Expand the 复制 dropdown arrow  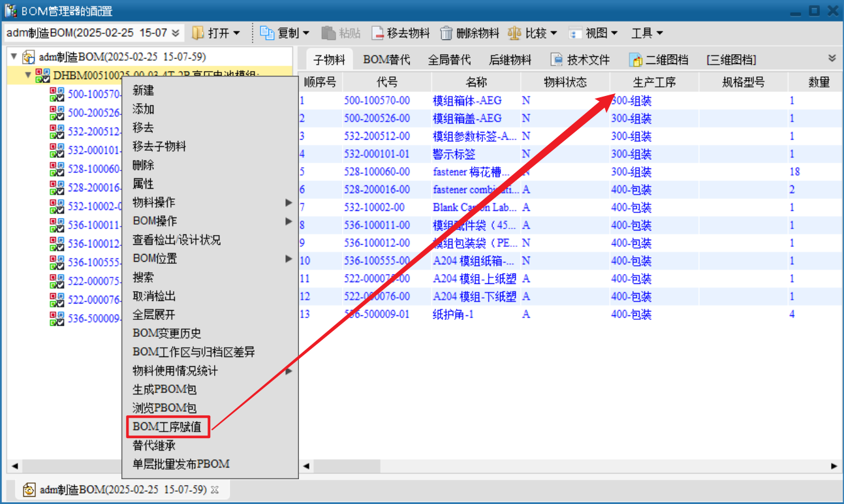[x=305, y=33]
